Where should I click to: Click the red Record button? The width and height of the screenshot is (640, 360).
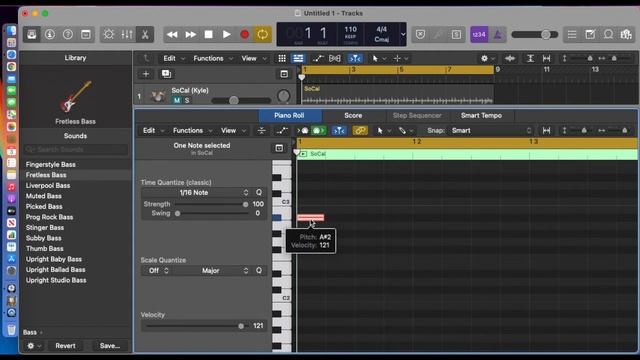tap(244, 35)
